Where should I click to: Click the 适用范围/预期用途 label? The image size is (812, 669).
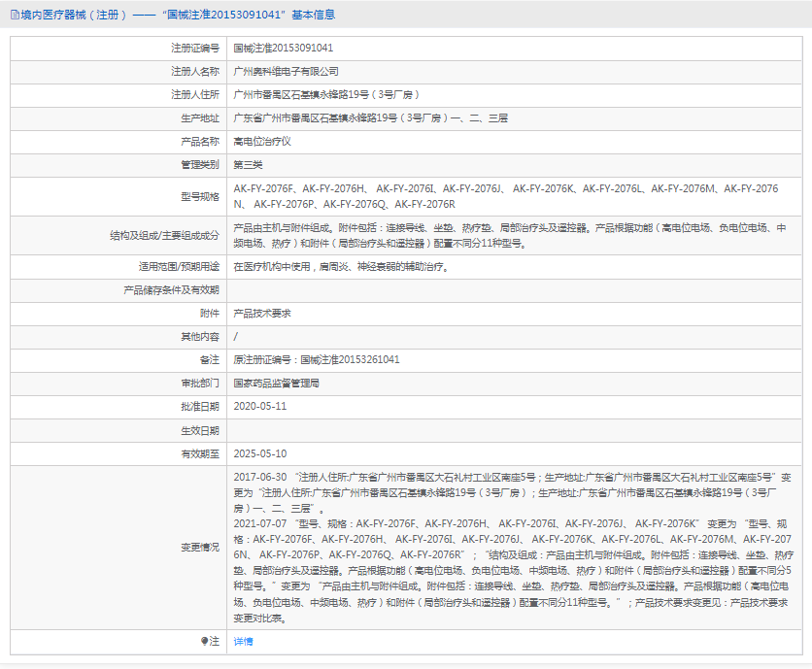(179, 267)
